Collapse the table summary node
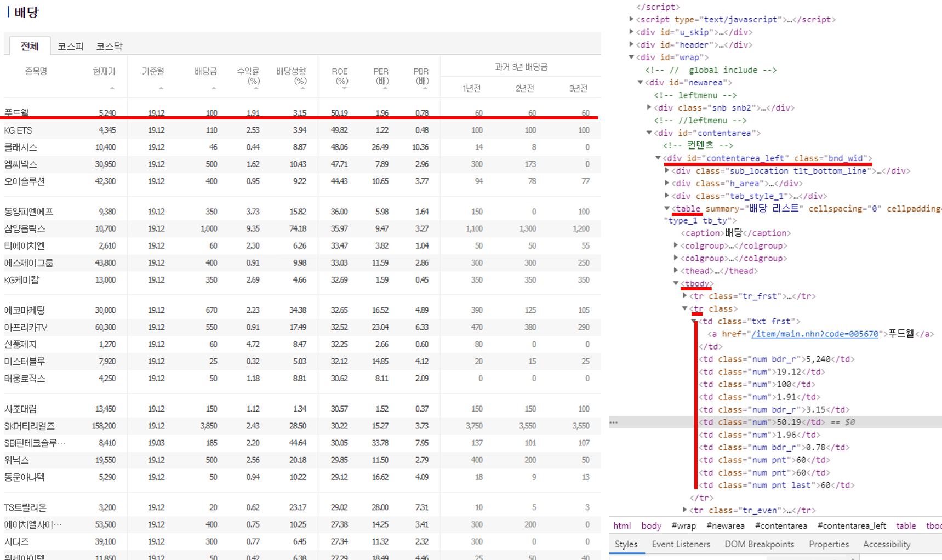942x560 pixels. [x=667, y=208]
